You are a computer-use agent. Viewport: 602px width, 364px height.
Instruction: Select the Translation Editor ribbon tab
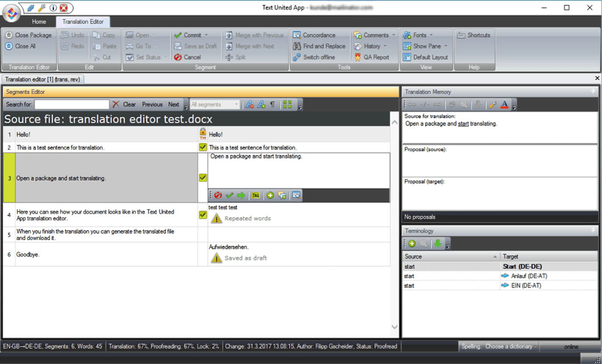click(83, 22)
